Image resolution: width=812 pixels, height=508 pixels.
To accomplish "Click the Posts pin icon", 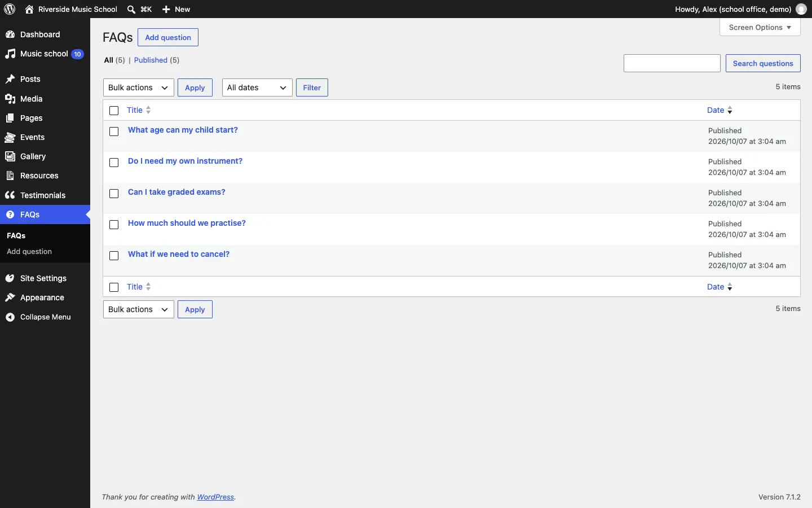I will [10, 80].
